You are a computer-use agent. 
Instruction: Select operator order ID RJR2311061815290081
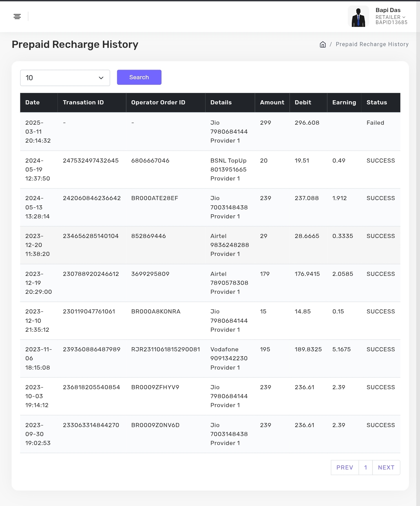coord(166,349)
